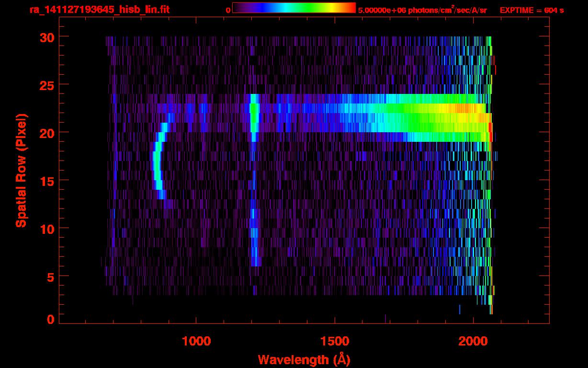Screen dimensions: 588x368
Task: Click the bright Lyman-alpha spot near 1216 Å
Action: (254, 113)
